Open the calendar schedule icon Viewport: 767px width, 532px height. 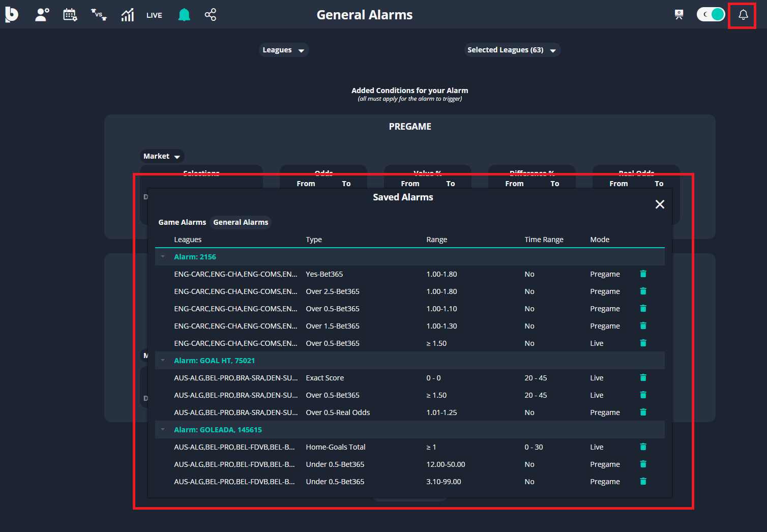(70, 15)
